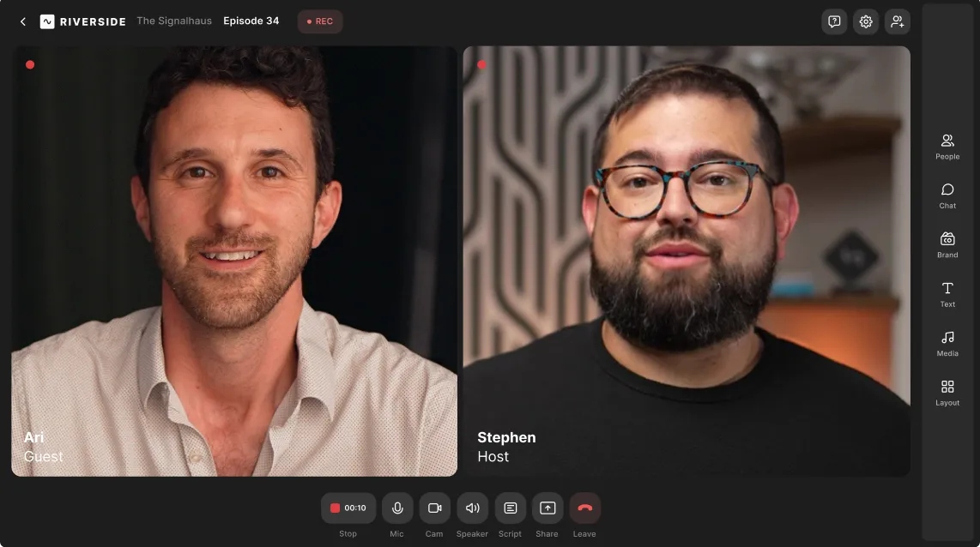Screen dimensions: 980x547
Task: Go back using the left arrow
Action: (22, 21)
